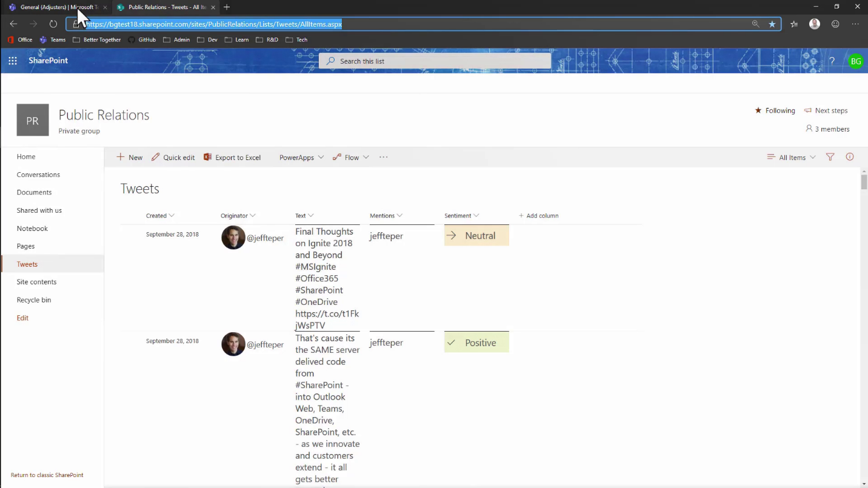
Task: Open the browser profile avatar
Action: 815,24
